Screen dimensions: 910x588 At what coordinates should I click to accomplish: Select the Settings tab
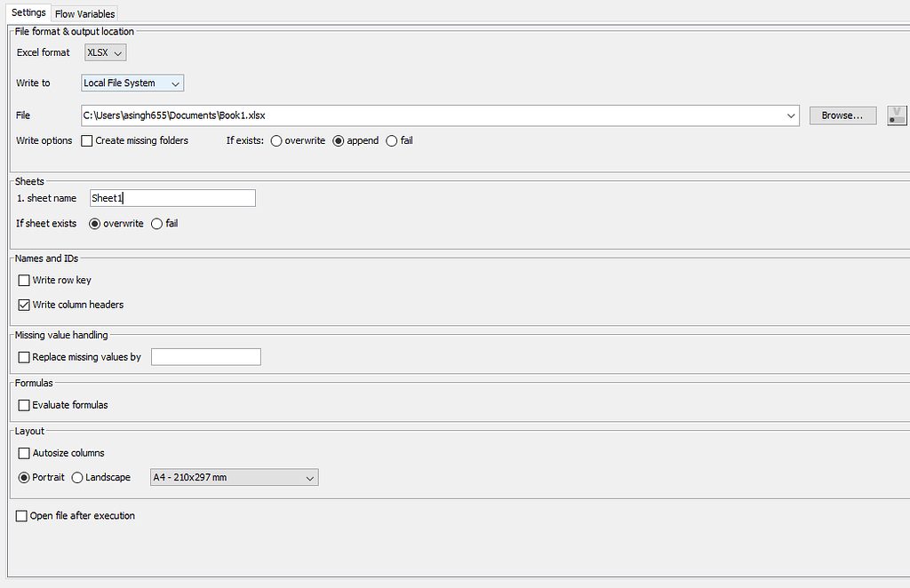click(x=28, y=13)
